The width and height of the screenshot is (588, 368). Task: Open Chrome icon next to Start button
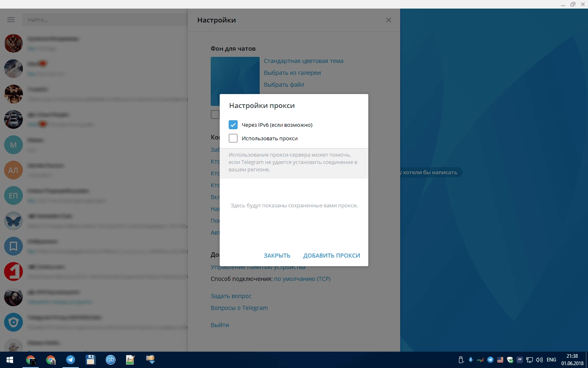[x=31, y=360]
